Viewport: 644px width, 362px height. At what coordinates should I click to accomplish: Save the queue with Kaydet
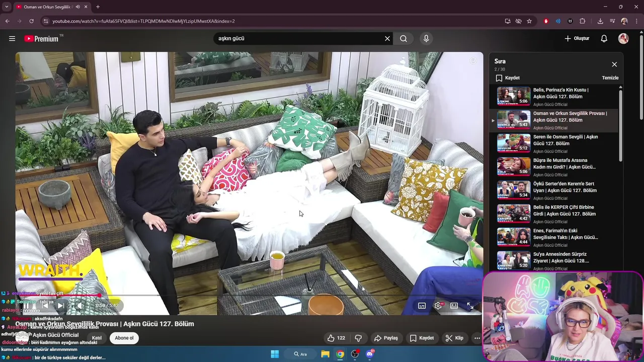click(x=508, y=78)
